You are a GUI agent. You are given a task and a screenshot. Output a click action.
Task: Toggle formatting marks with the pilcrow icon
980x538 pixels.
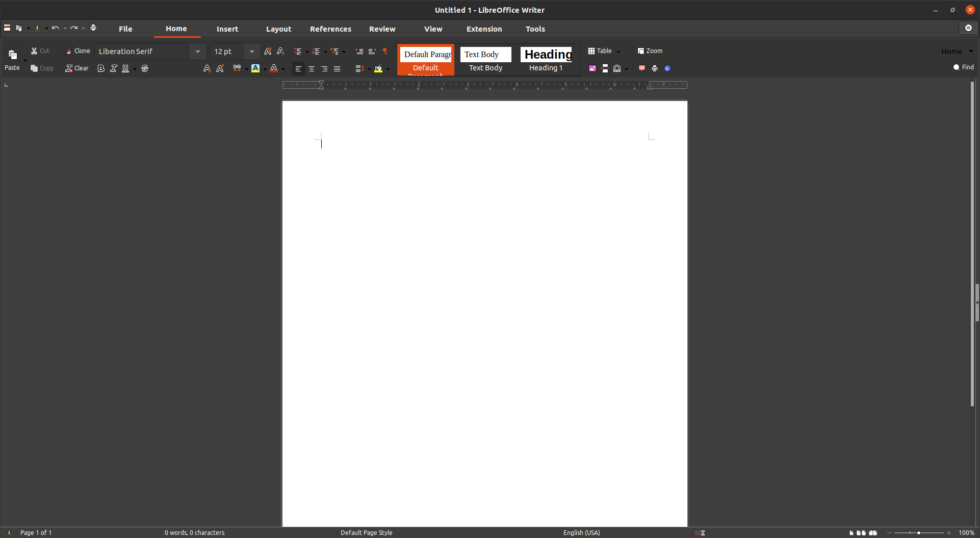pyautogui.click(x=385, y=52)
